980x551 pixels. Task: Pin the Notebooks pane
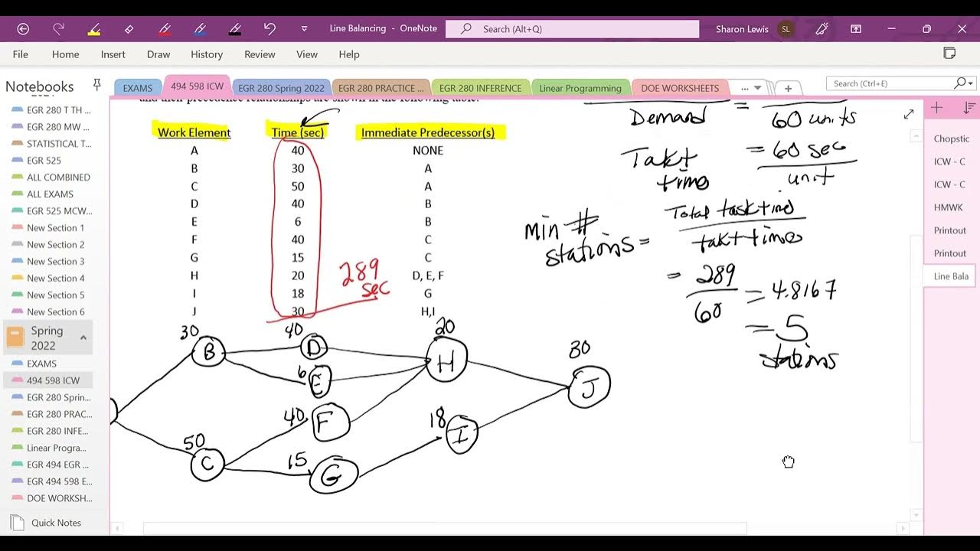(96, 84)
